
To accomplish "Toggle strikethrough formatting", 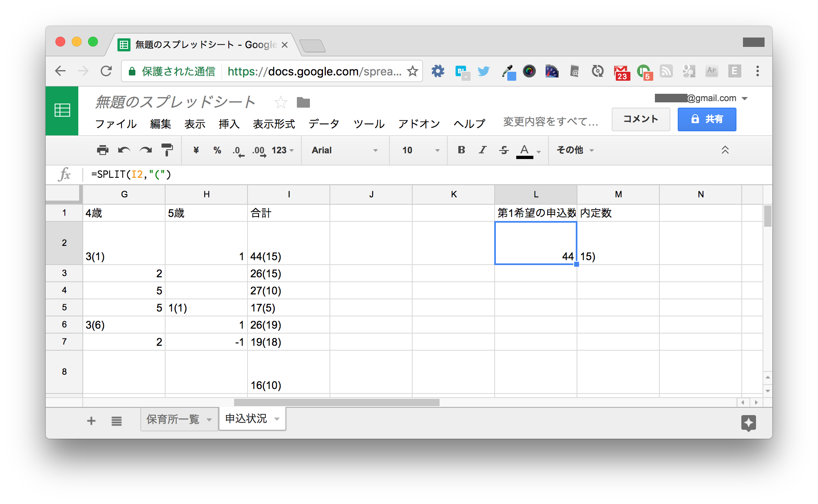I will pyautogui.click(x=504, y=150).
